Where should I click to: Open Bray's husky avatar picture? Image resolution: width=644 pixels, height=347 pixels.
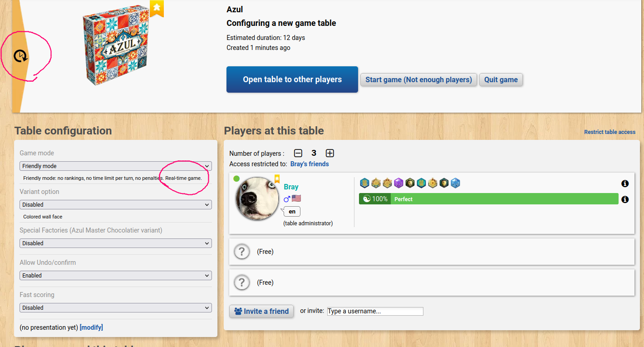(x=257, y=198)
